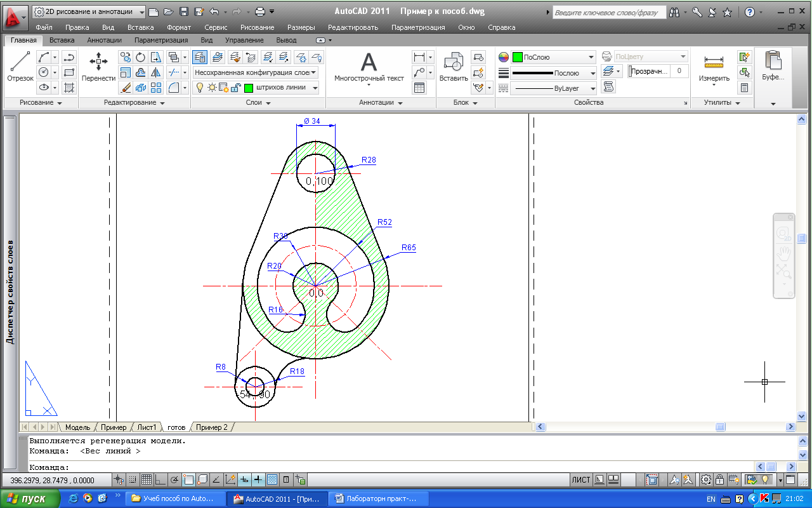
Task: Toggle layer lock padlock icon
Action: pyautogui.click(x=235, y=88)
